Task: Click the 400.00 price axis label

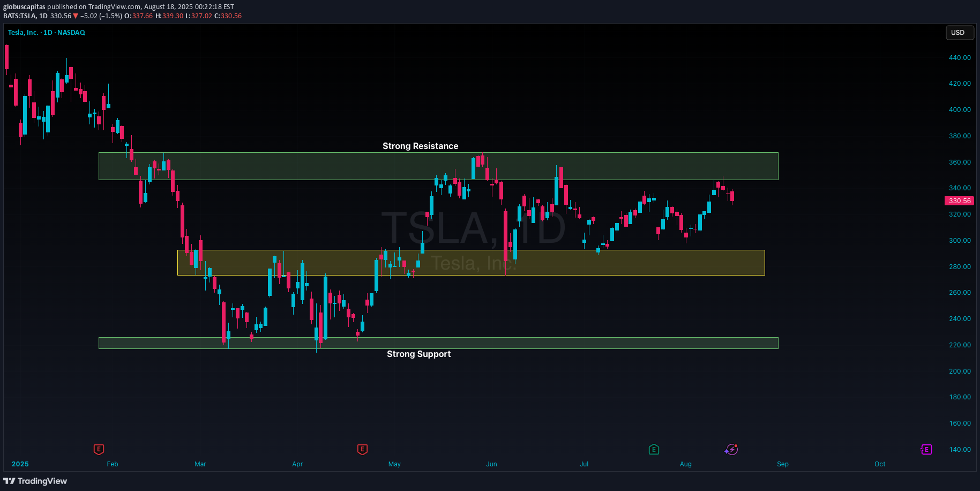Action: coord(960,110)
